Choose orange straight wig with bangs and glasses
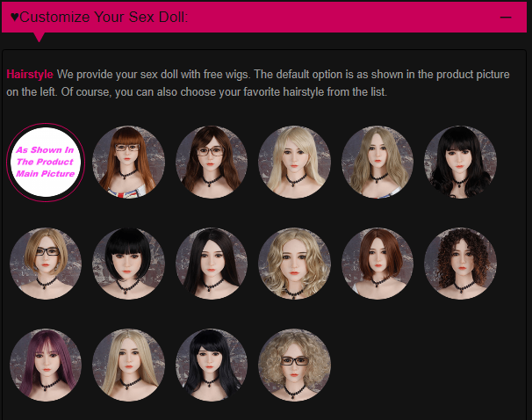This screenshot has height=420, width=532. click(x=128, y=163)
